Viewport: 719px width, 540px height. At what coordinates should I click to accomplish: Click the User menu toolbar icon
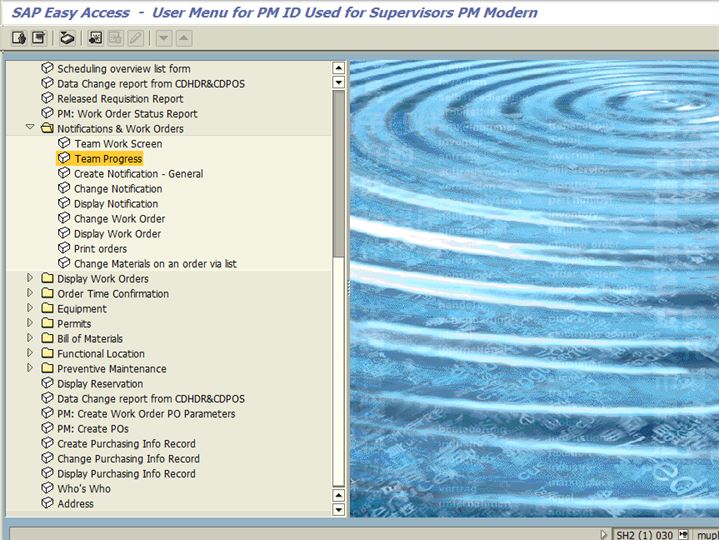(x=19, y=38)
